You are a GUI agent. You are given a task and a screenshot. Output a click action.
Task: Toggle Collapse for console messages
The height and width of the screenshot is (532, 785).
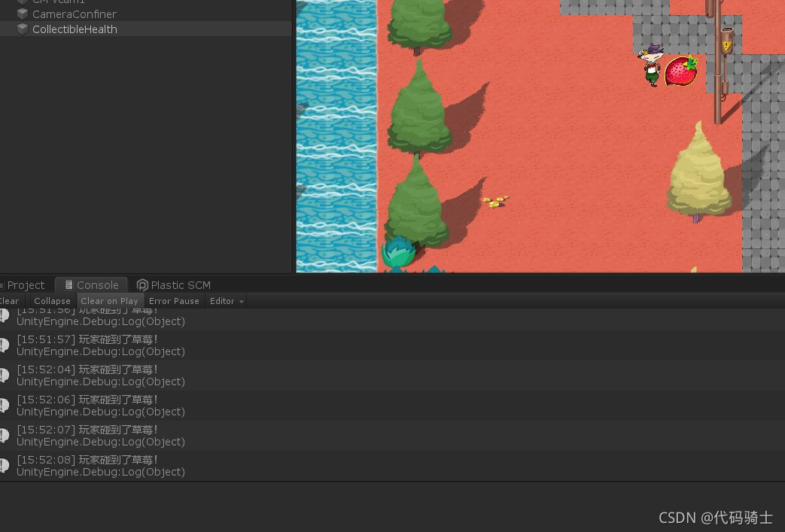[52, 300]
